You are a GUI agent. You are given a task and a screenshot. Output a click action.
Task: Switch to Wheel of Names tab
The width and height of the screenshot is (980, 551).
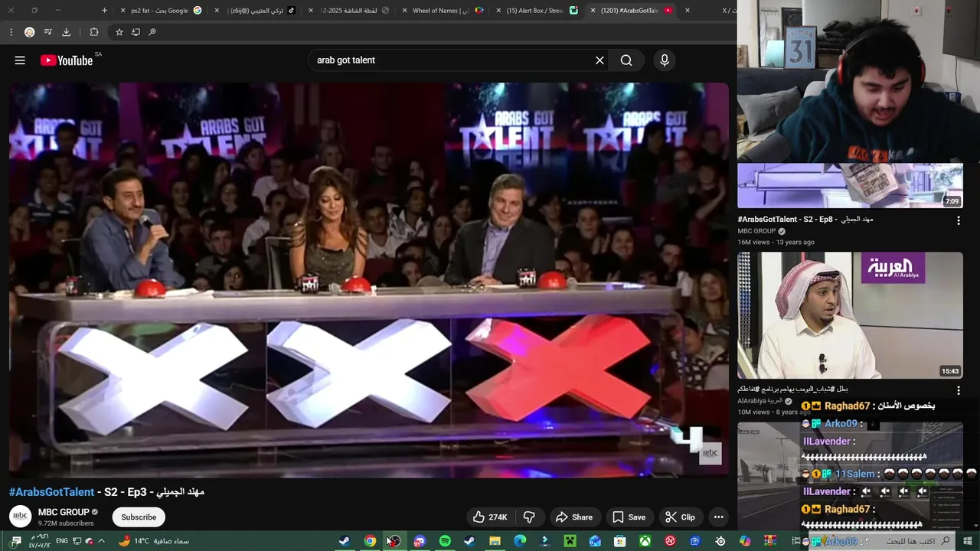[444, 11]
